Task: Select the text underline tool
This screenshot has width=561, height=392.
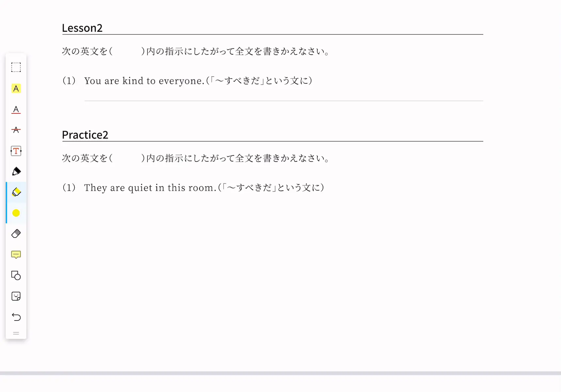Action: point(16,109)
